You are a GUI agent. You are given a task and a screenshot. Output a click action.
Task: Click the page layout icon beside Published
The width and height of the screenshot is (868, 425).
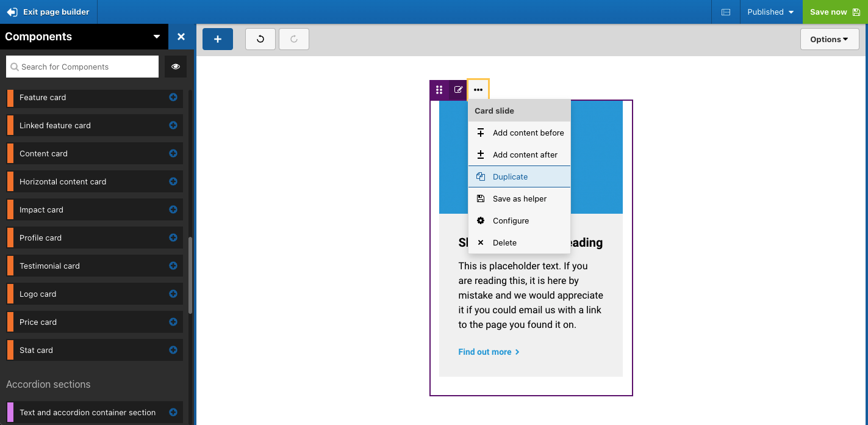[x=726, y=12]
